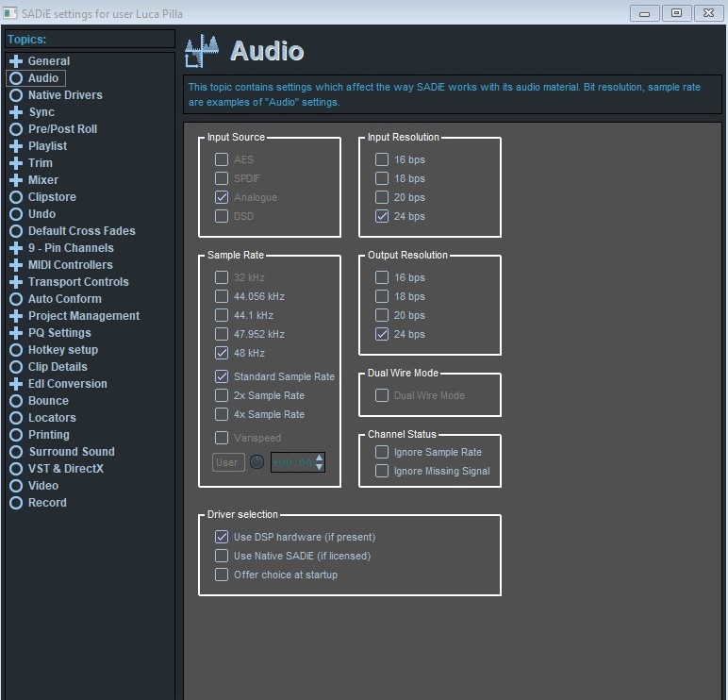This screenshot has width=728, height=700.
Task: Click the circle icon beside Record
Action: point(16,503)
